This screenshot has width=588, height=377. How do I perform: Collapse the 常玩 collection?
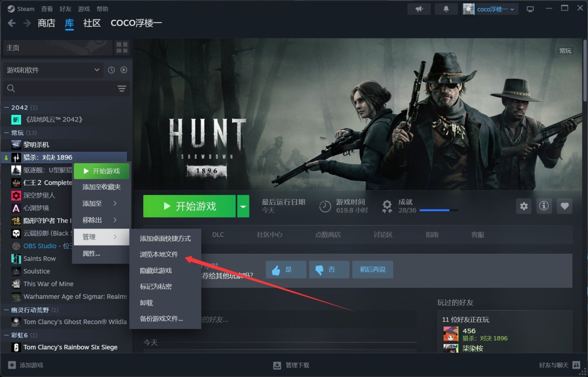pyautogui.click(x=6, y=133)
